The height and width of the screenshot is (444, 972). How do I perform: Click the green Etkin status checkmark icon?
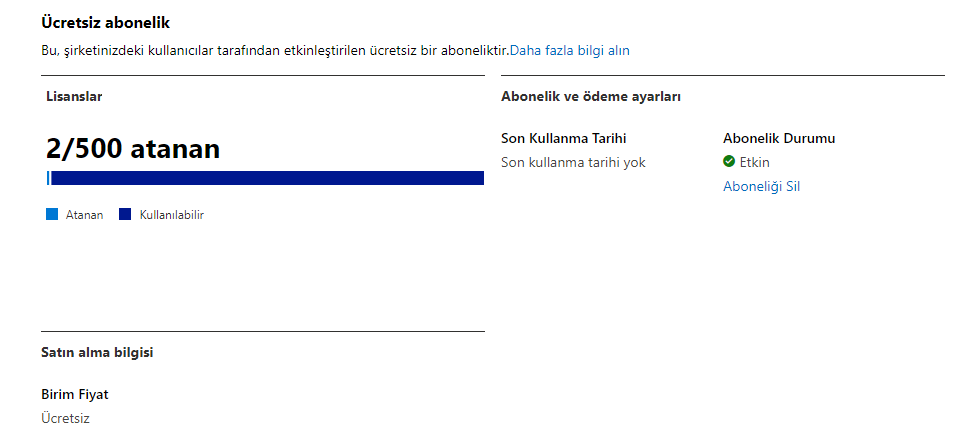[x=729, y=161]
